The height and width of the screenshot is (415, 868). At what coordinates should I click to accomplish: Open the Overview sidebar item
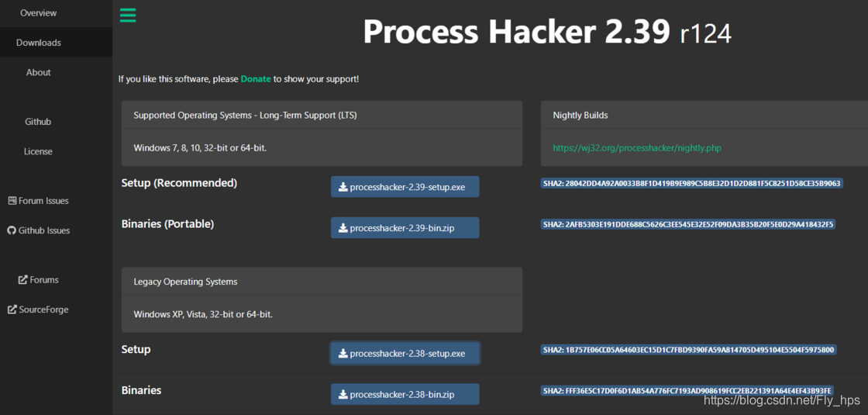click(x=38, y=12)
